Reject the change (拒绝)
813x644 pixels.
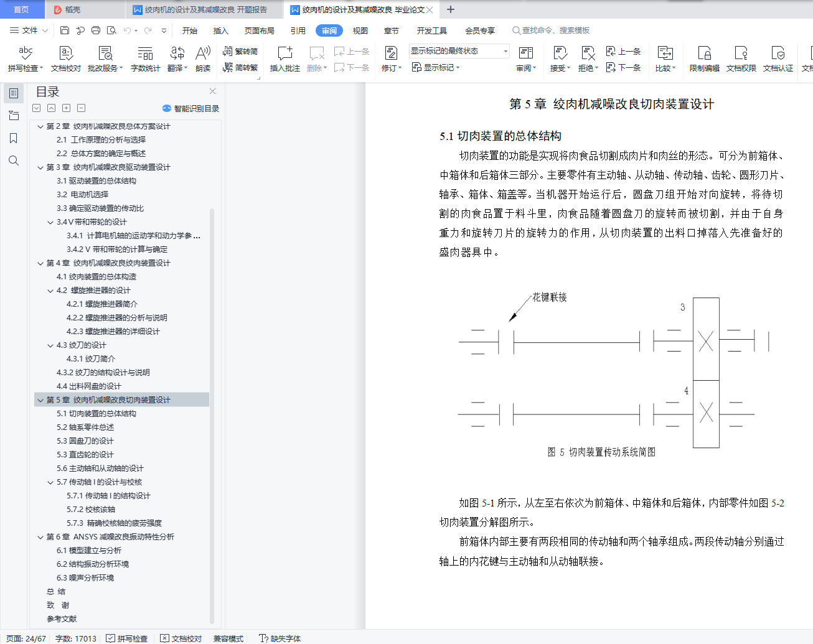pyautogui.click(x=588, y=59)
